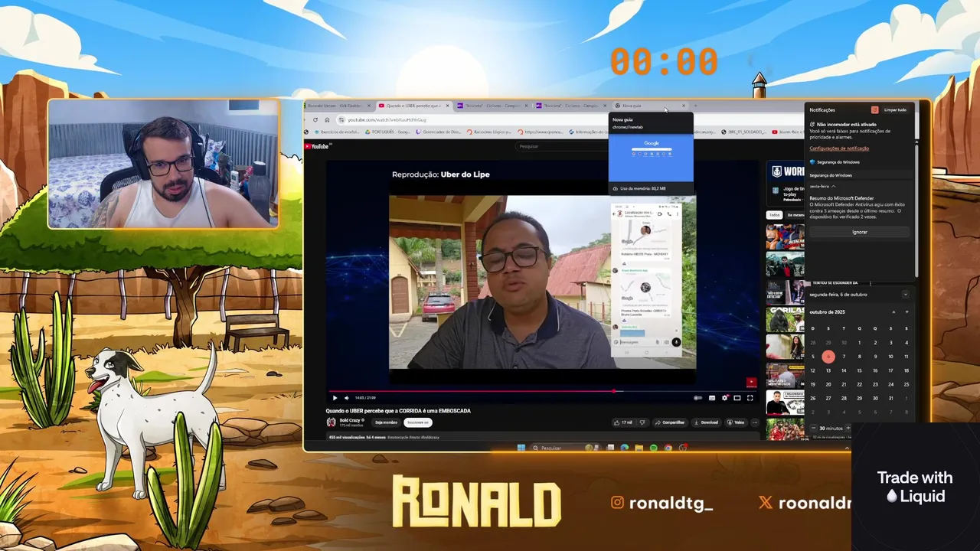
Task: Mute the YouTube player volume
Action: (346, 398)
